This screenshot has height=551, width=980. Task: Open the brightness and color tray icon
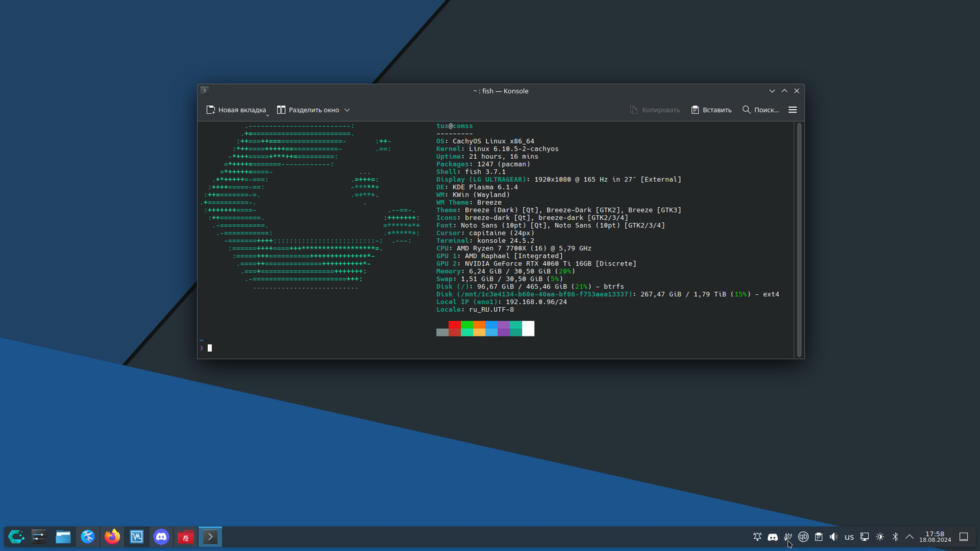click(880, 537)
